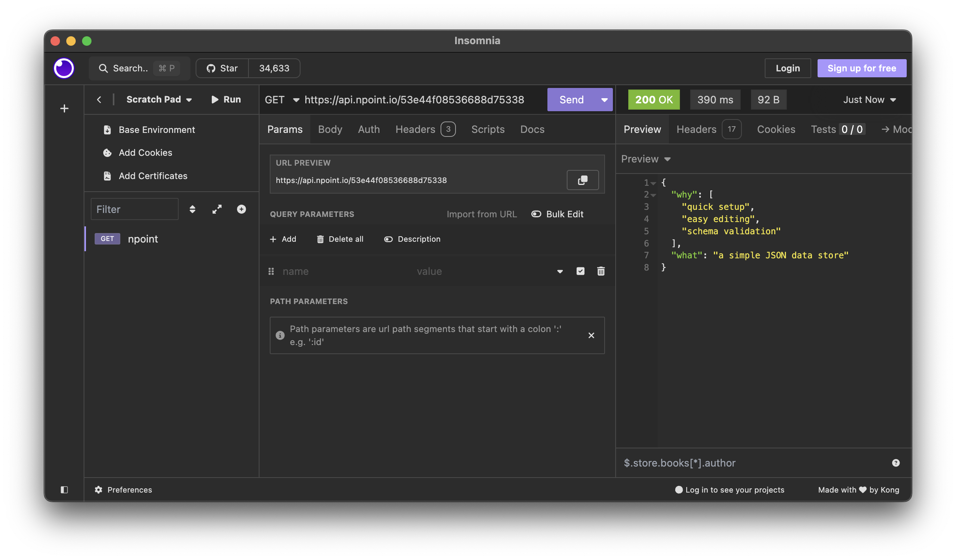Click the expand all arrows icon
The image size is (956, 560).
tap(217, 209)
